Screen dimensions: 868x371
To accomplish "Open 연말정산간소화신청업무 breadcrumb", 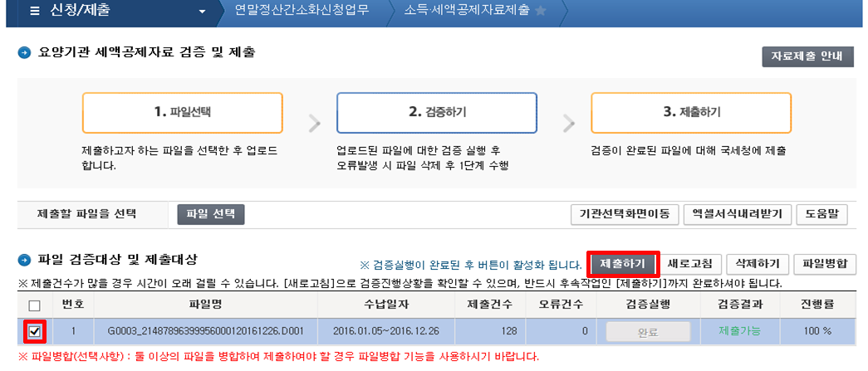I will pyautogui.click(x=302, y=11).
